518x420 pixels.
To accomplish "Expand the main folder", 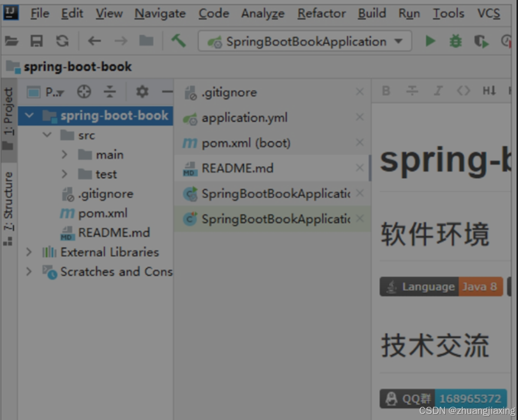I will pos(65,155).
